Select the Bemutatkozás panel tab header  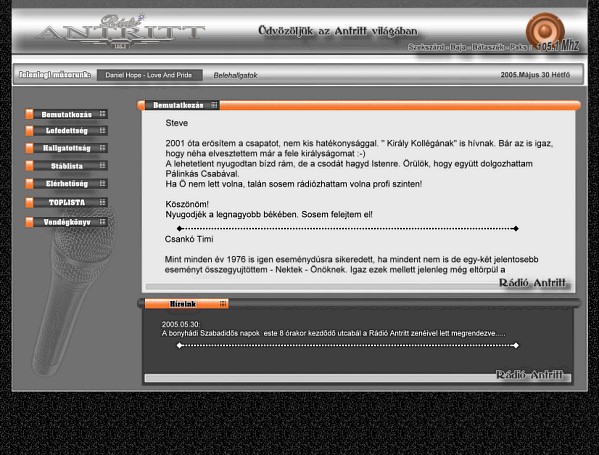(178, 105)
